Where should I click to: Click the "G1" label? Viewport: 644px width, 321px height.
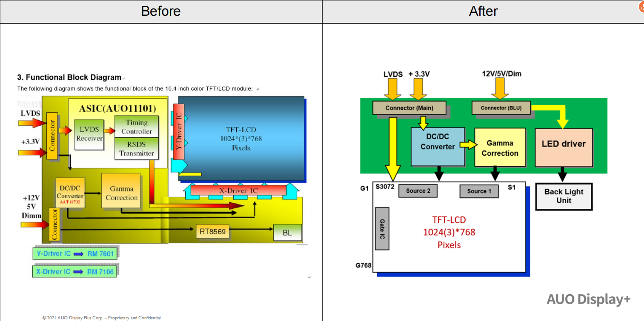pyautogui.click(x=364, y=188)
